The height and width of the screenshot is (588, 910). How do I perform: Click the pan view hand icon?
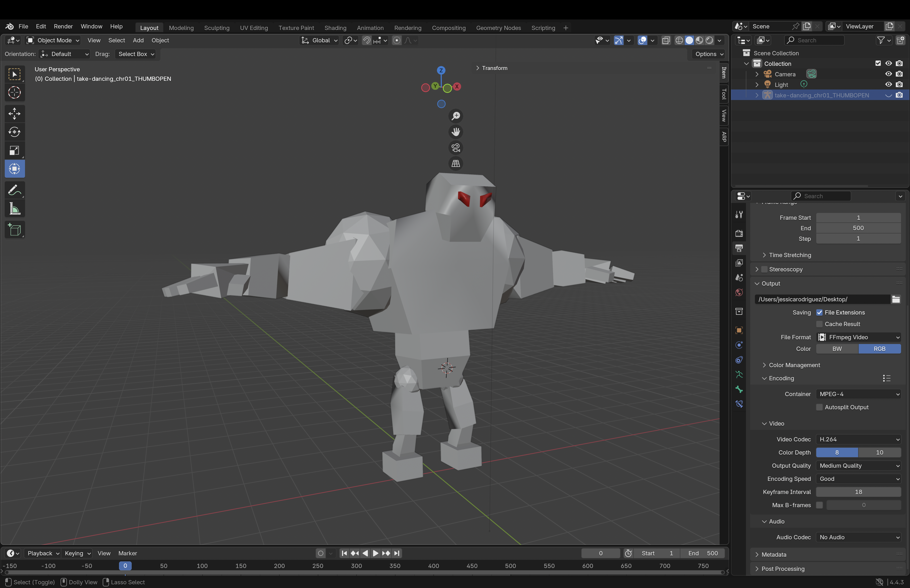456,132
